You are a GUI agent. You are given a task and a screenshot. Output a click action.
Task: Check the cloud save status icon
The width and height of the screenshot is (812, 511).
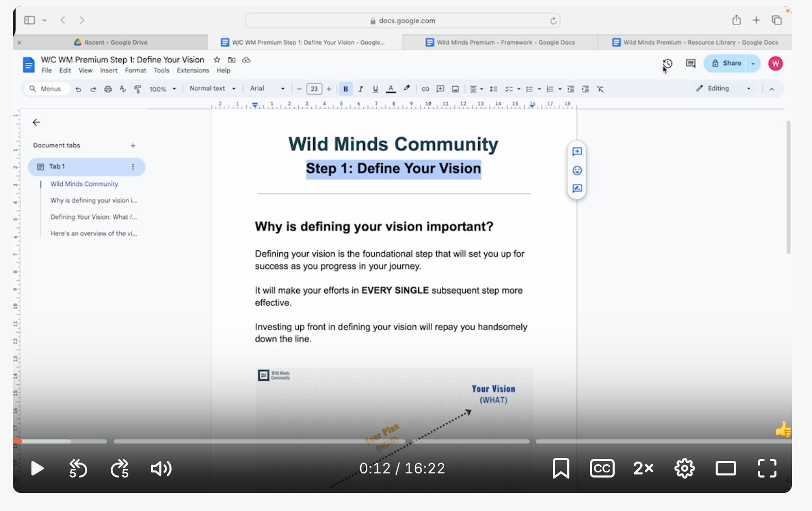pyautogui.click(x=246, y=60)
